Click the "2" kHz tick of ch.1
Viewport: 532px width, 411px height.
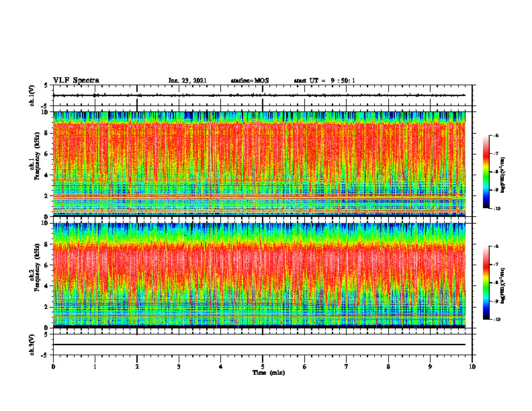pyautogui.click(x=46, y=196)
